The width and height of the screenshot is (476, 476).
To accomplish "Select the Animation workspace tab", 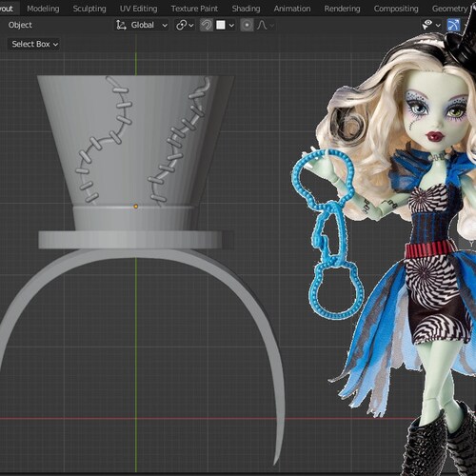I will (x=292, y=9).
